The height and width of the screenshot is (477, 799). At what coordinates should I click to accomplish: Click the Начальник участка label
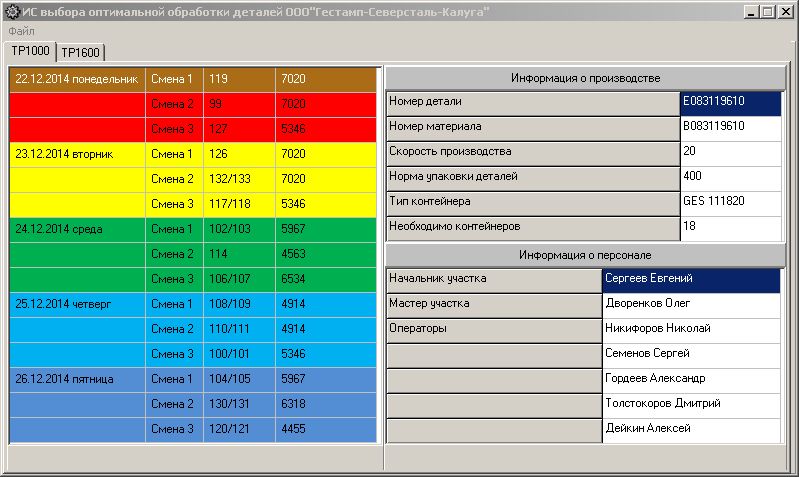coord(494,281)
